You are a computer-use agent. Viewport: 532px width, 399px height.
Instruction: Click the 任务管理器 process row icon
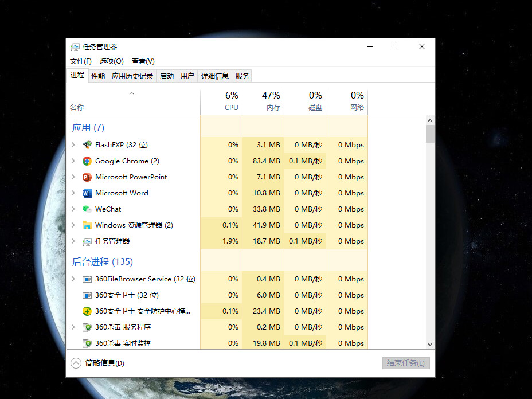(x=87, y=241)
